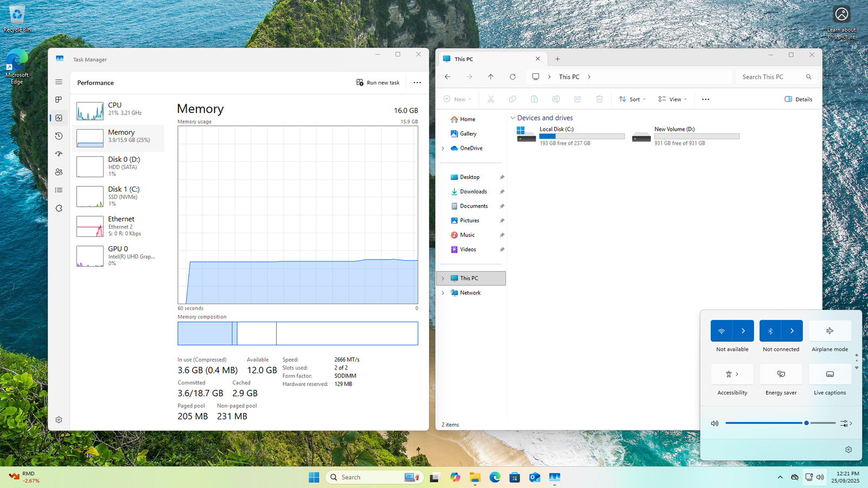Toggle the Wi-Fi quick setting
868x488 pixels.
coord(722,331)
